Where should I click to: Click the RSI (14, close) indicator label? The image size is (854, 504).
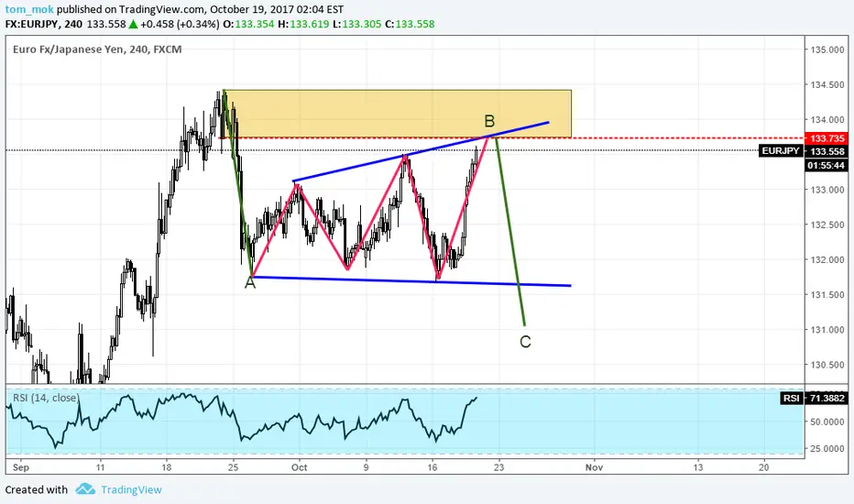46,398
